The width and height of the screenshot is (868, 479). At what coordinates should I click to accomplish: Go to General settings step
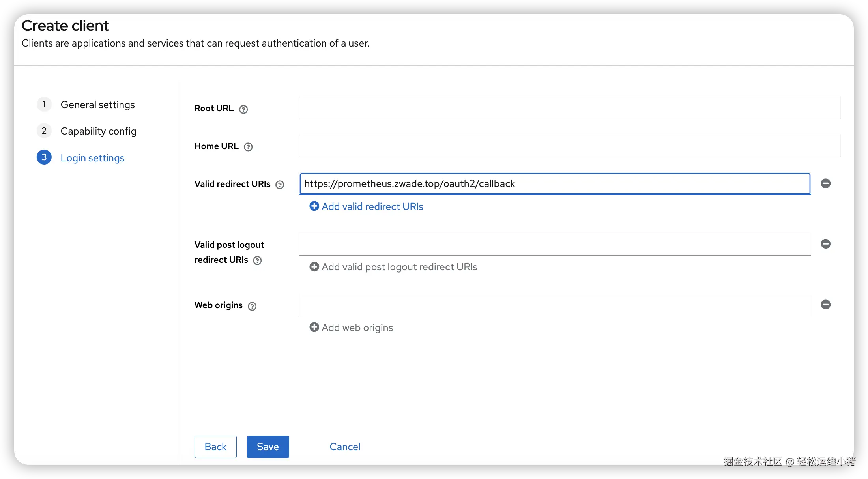point(97,105)
